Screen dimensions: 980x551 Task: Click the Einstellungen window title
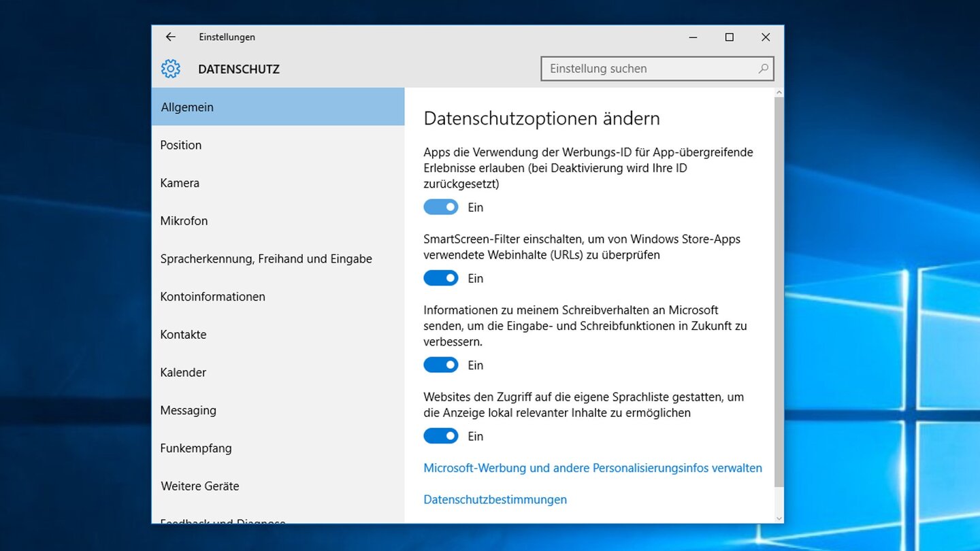click(x=227, y=37)
